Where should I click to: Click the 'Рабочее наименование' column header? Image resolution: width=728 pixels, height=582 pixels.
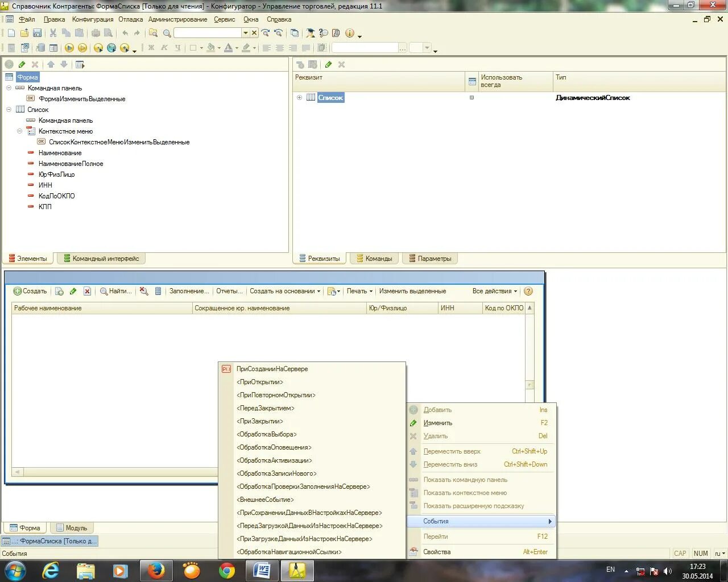102,308
